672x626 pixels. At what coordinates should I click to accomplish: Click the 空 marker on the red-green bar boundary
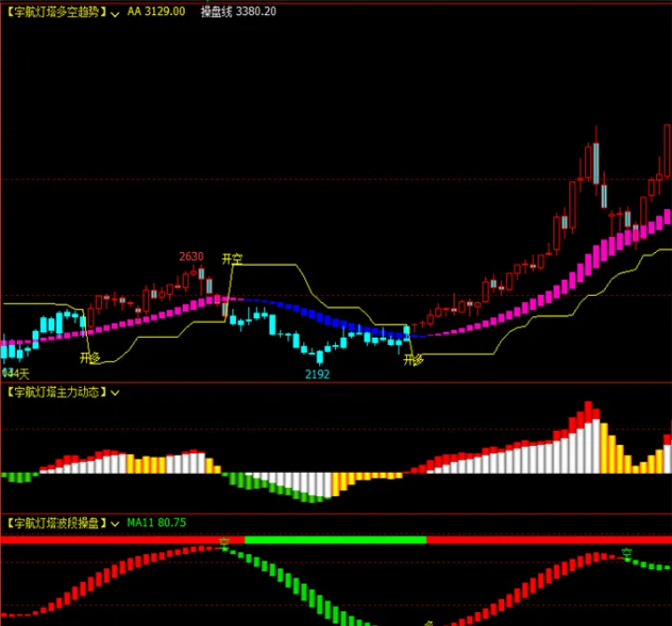[224, 543]
